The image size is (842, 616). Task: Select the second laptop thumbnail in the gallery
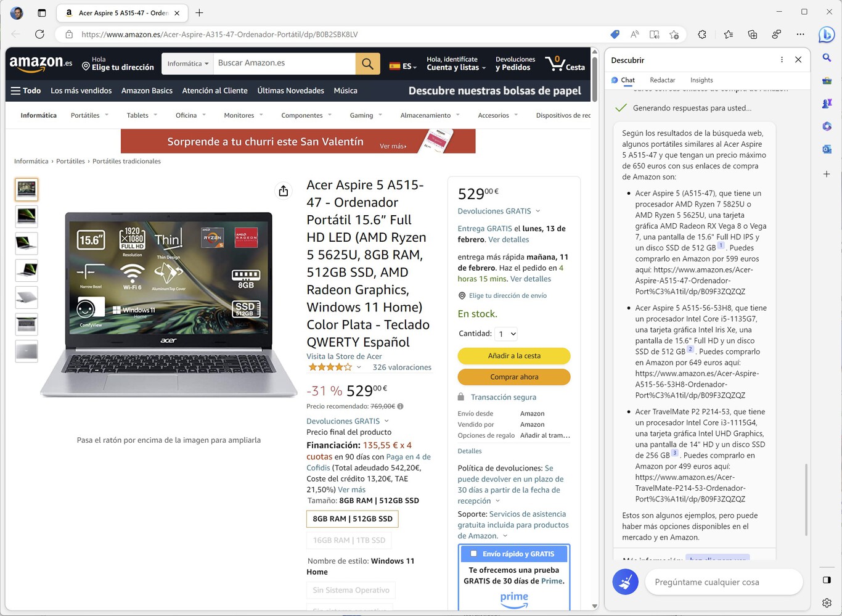pos(27,216)
